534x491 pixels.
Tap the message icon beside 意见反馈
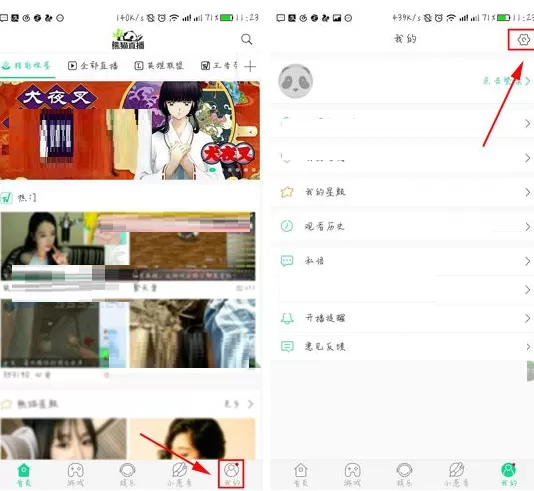point(287,347)
